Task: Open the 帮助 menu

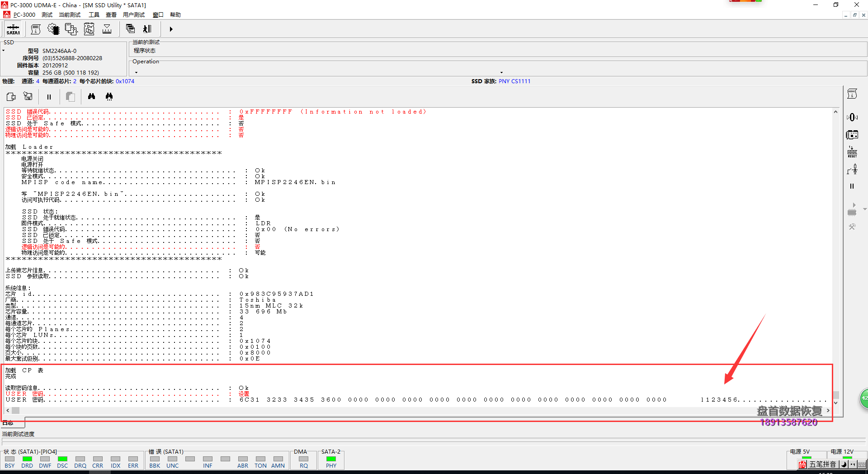Action: 175,15
